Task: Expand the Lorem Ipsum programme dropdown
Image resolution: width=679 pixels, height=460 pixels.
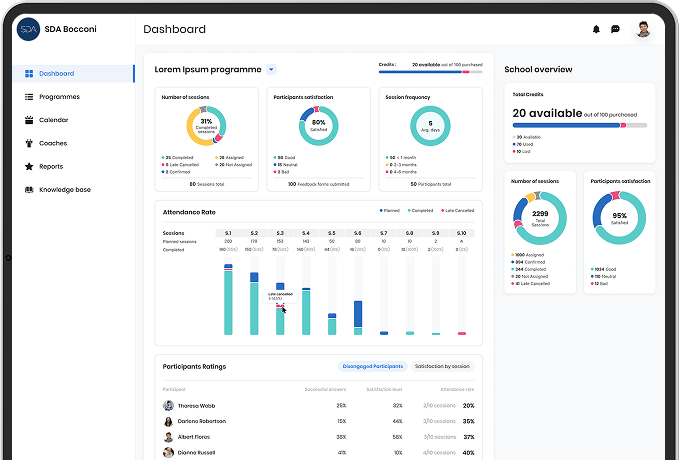Action: point(271,70)
